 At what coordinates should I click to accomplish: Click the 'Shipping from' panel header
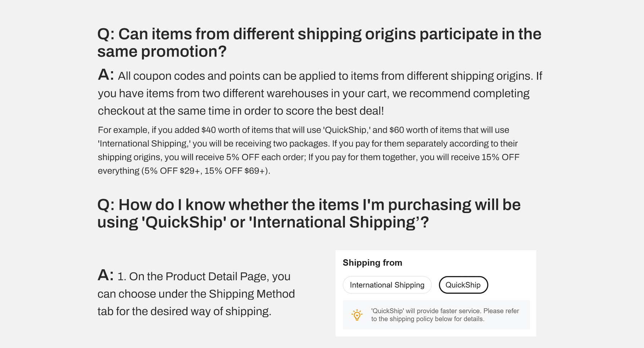[372, 262]
